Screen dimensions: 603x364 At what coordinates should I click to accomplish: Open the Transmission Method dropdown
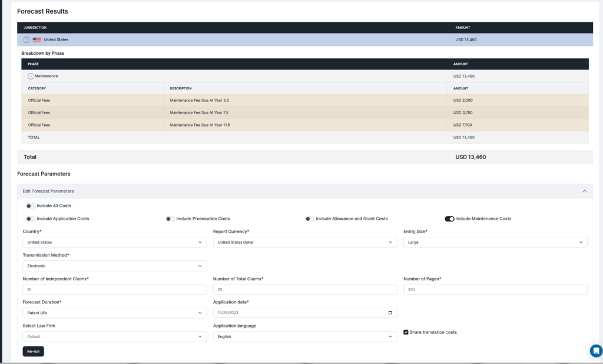point(115,266)
